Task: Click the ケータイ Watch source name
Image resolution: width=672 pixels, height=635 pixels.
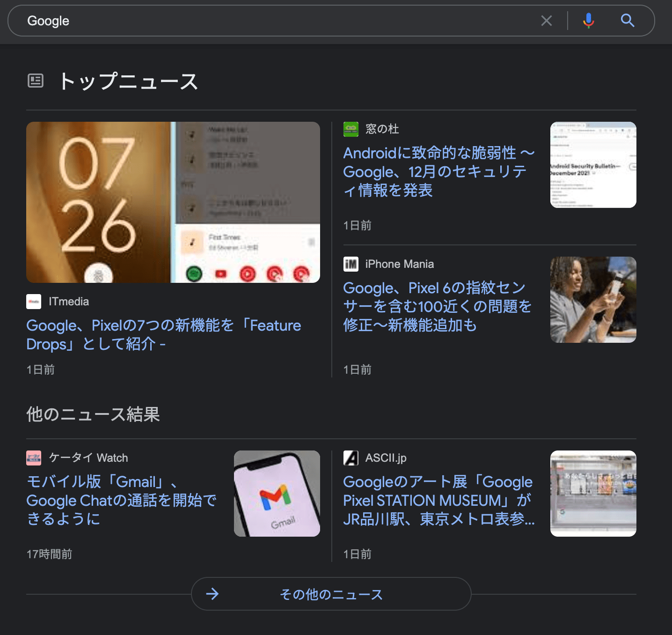Action: tap(88, 458)
